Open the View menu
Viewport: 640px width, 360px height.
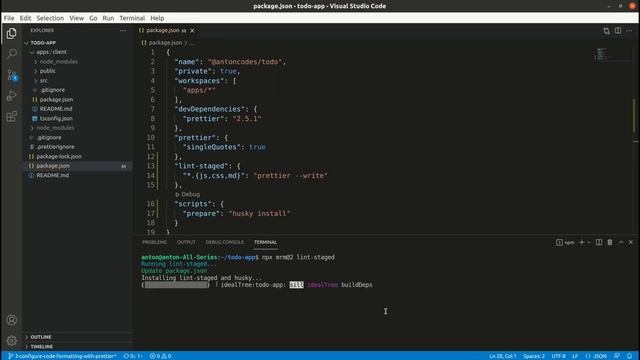point(76,18)
